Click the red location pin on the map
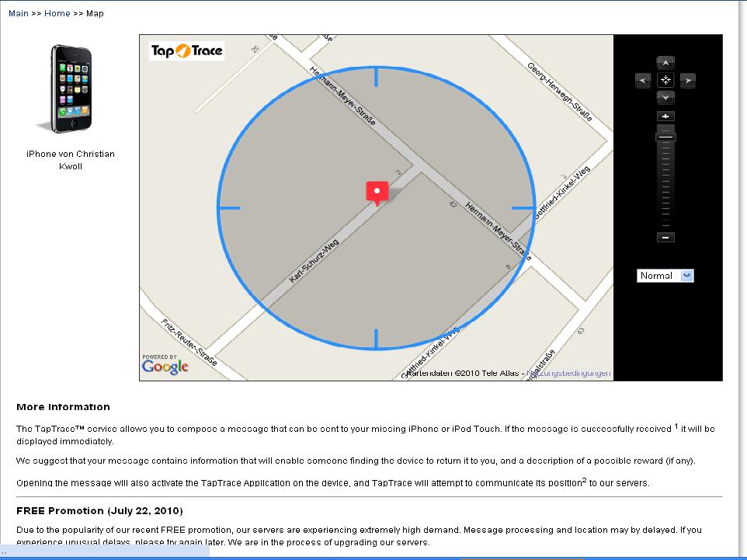The height and width of the screenshot is (560, 747). tap(377, 193)
